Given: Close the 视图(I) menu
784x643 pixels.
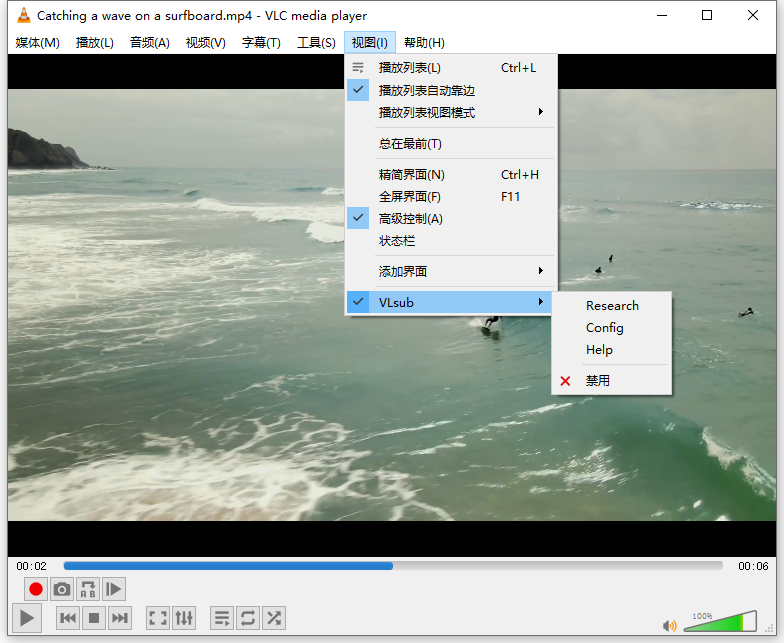Looking at the screenshot, I should (x=370, y=42).
